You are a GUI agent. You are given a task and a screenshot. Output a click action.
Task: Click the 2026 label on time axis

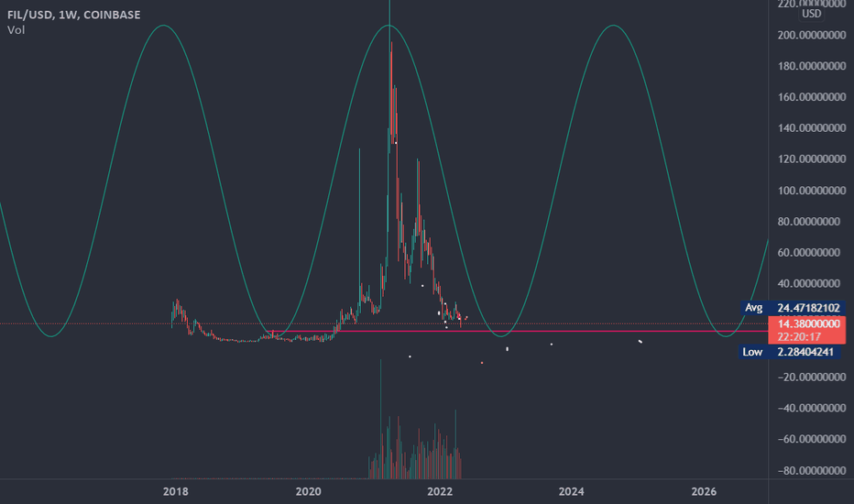click(x=704, y=492)
